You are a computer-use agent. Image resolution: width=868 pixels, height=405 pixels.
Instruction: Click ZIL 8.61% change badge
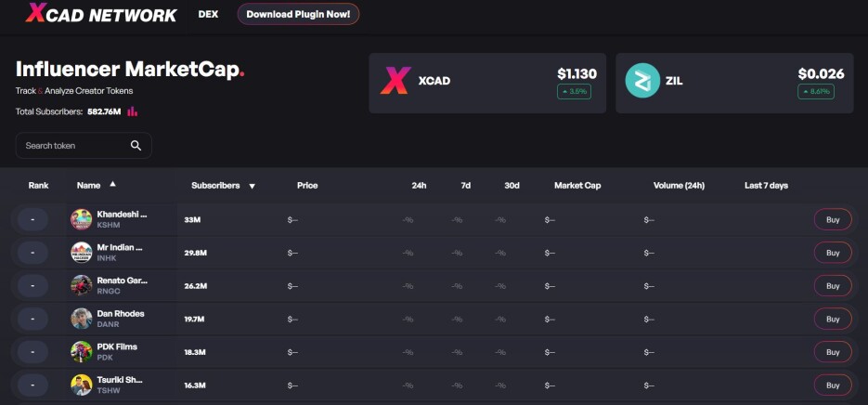(x=816, y=91)
